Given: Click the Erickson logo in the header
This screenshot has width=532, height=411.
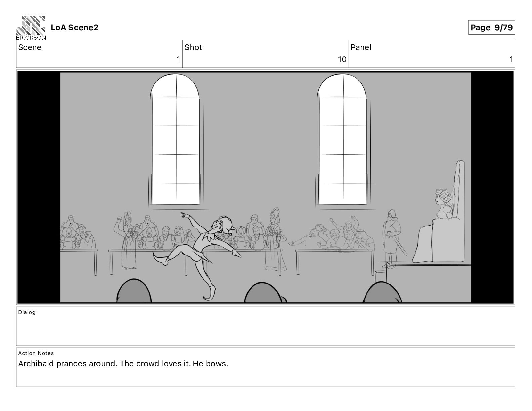Looking at the screenshot, I should 31,28.
